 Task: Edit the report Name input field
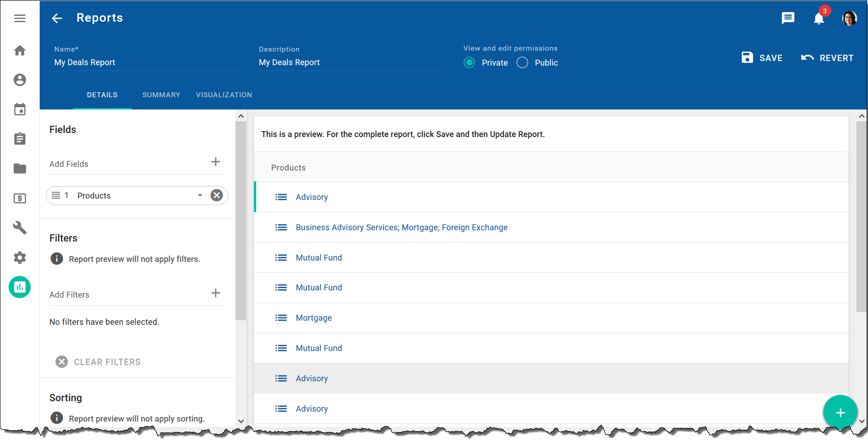tap(145, 62)
